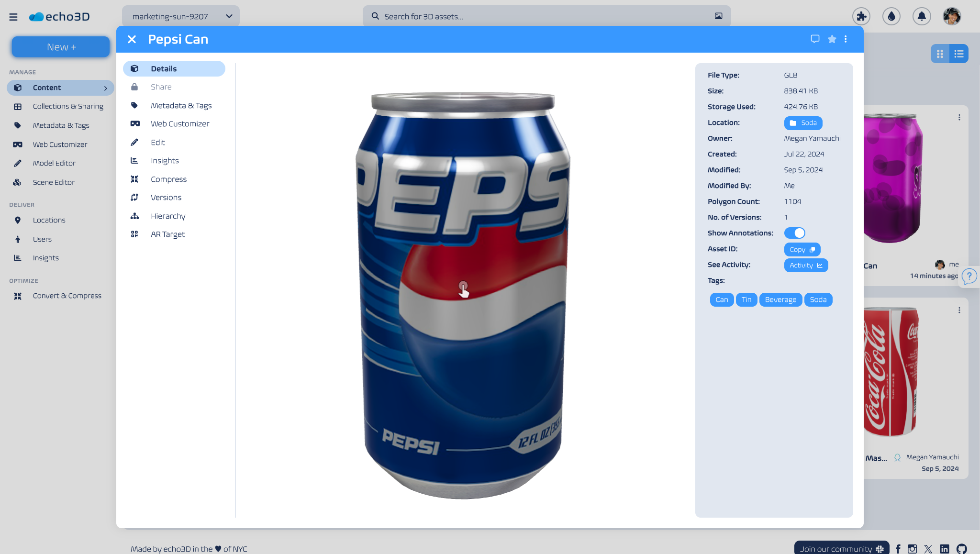Click Join our community button
The width and height of the screenshot is (980, 554).
(841, 548)
